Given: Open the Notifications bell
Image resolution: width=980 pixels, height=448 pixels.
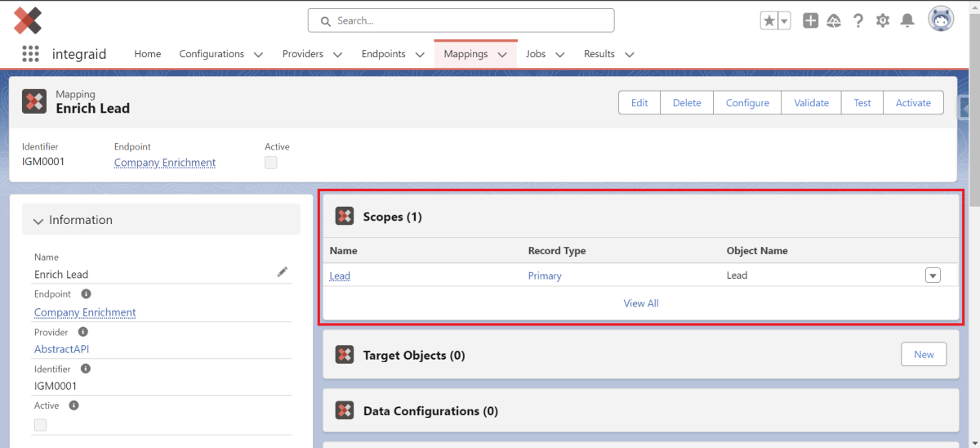Looking at the screenshot, I should pyautogui.click(x=907, y=21).
